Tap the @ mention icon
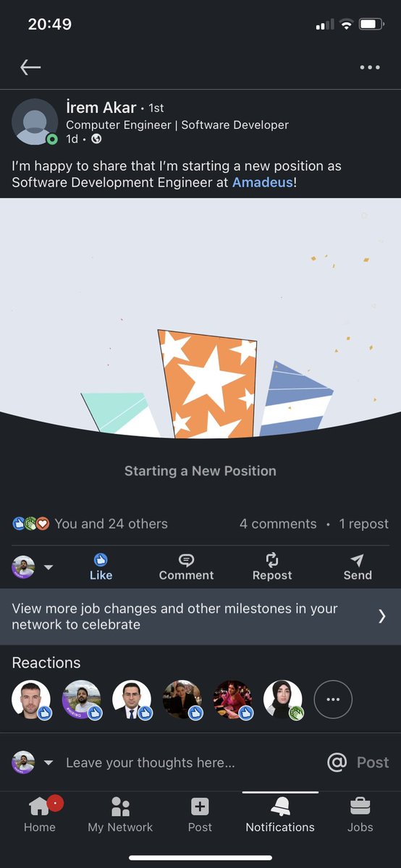This screenshot has width=401, height=868. coord(337,762)
